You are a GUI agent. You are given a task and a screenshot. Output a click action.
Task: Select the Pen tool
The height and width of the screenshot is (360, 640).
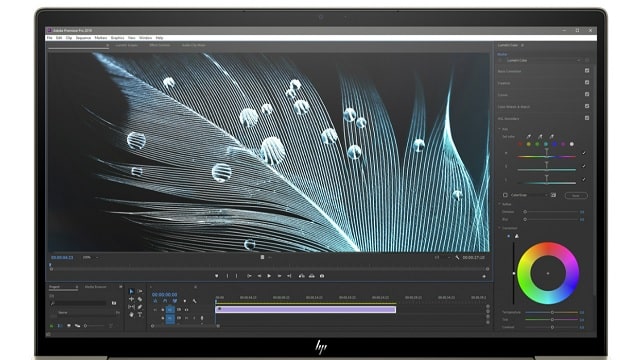140,307
